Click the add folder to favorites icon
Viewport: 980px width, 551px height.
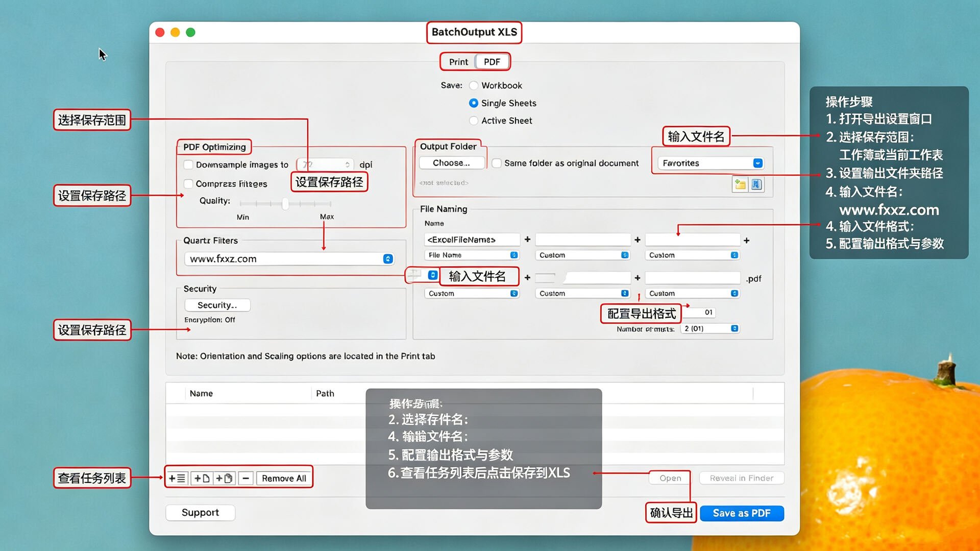pyautogui.click(x=740, y=184)
